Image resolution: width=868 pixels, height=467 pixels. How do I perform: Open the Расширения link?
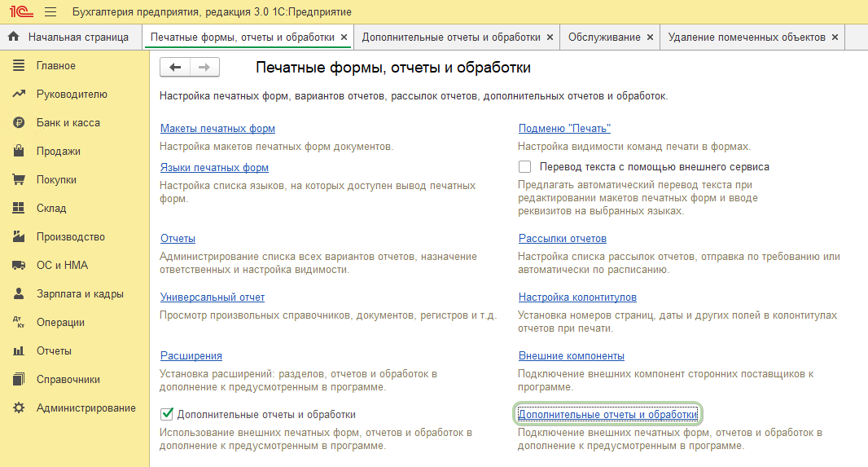[191, 355]
